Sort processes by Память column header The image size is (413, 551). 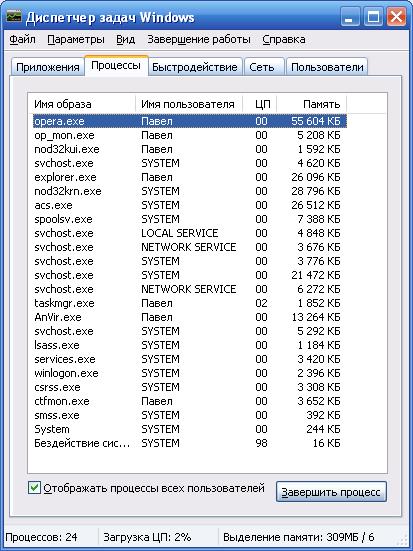point(311,104)
